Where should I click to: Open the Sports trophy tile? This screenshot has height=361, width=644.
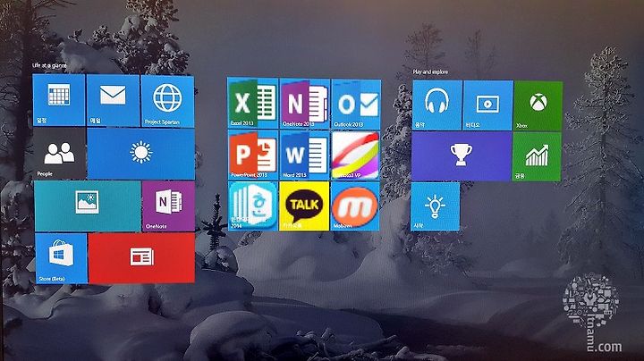pyautogui.click(x=462, y=156)
